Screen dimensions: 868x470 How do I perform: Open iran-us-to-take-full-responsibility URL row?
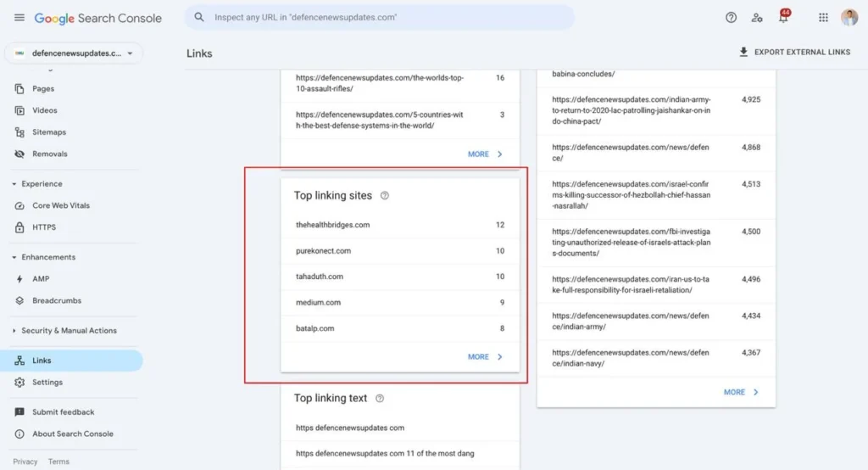click(x=656, y=285)
